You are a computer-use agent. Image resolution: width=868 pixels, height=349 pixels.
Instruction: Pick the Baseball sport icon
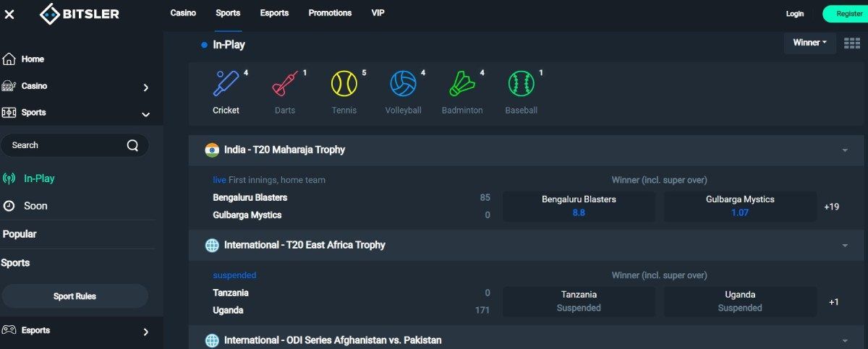(521, 84)
